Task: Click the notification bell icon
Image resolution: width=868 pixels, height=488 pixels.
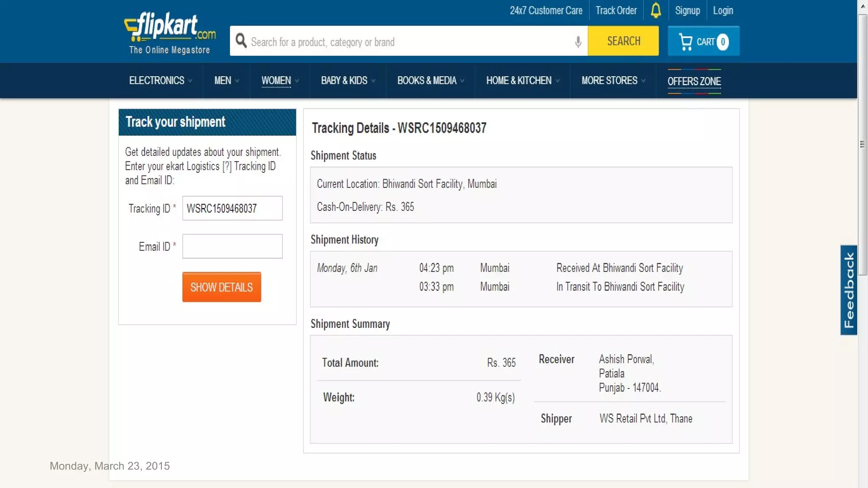Action: 656,11
